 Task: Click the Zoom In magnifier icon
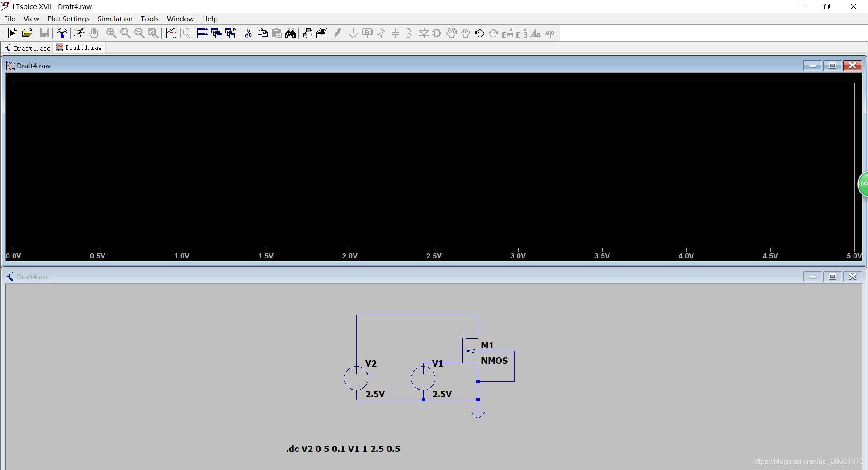coord(111,33)
